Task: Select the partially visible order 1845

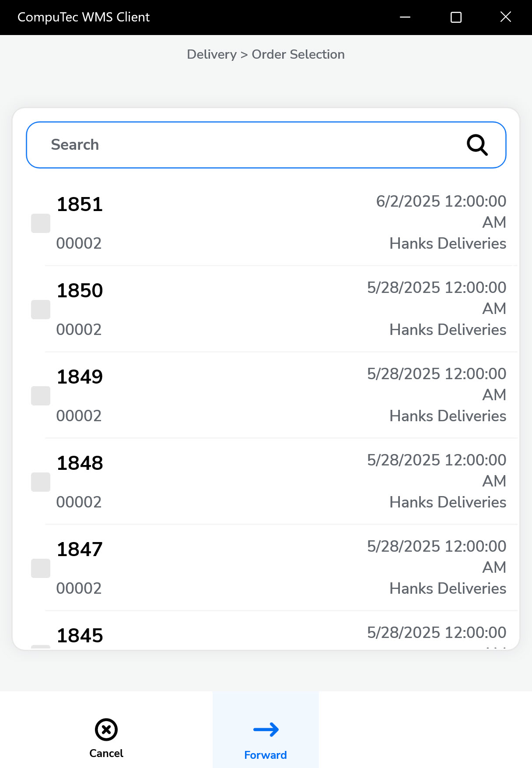Action: pos(80,636)
